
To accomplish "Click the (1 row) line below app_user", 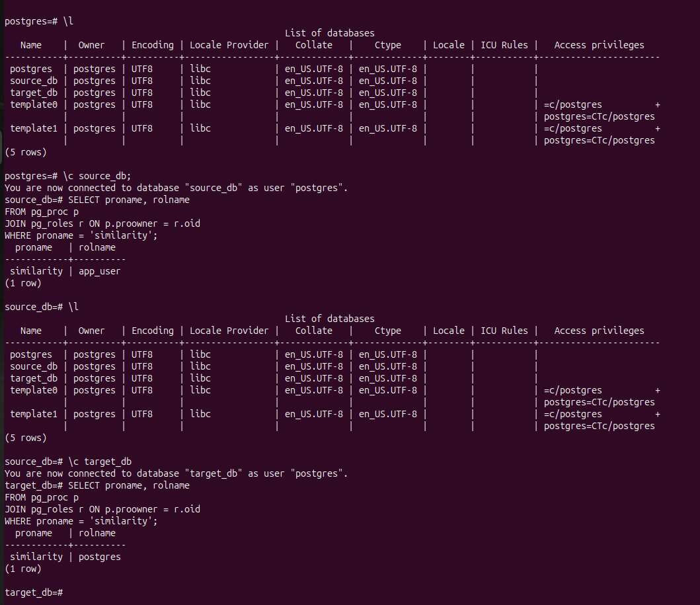I will coord(23,283).
